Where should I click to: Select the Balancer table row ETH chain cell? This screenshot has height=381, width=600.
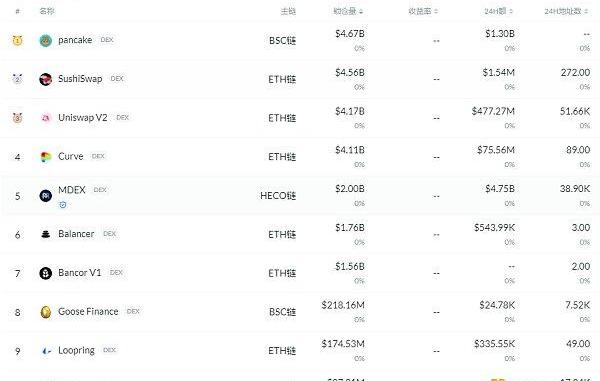click(x=282, y=234)
